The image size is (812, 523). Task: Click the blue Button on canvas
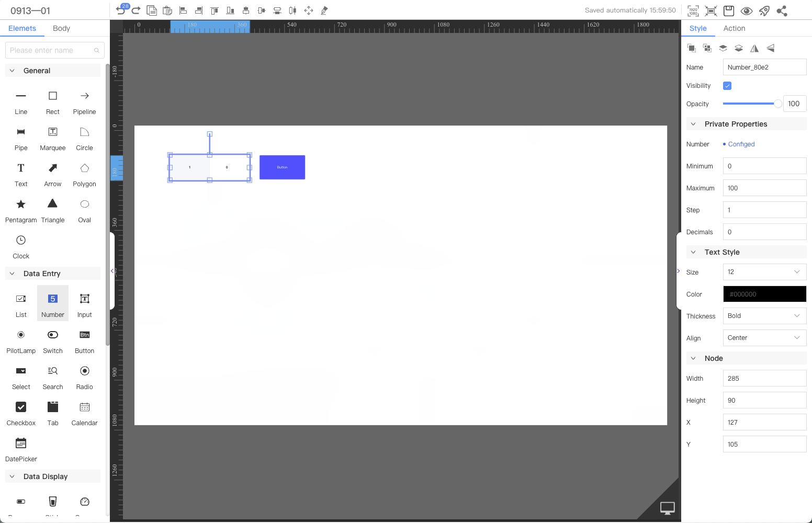coord(282,167)
